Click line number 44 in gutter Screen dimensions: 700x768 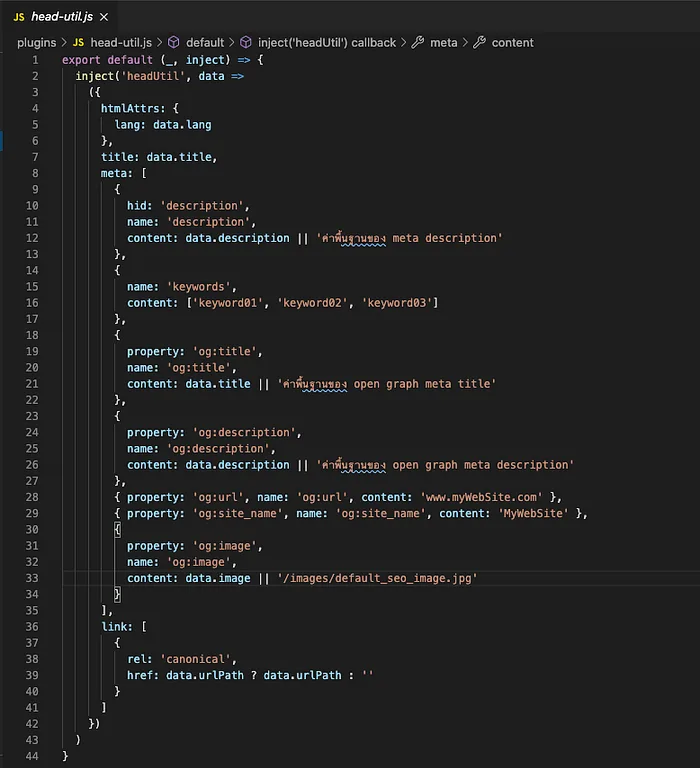pos(32,756)
